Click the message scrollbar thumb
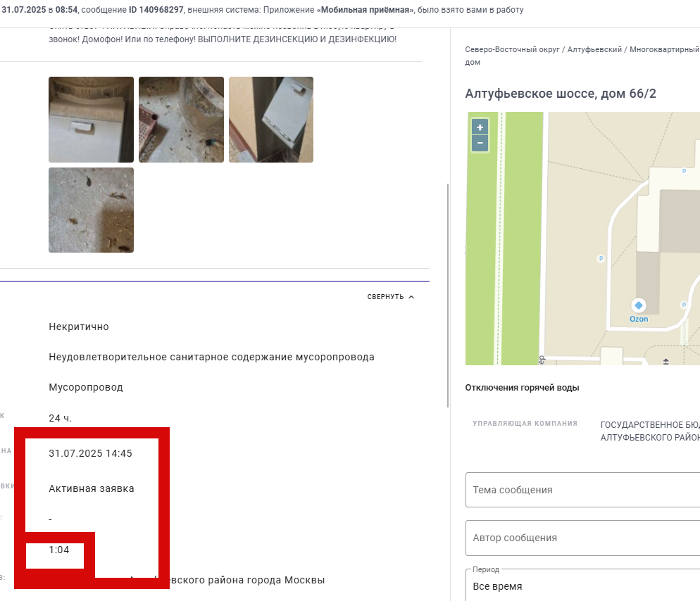 [x=448, y=296]
